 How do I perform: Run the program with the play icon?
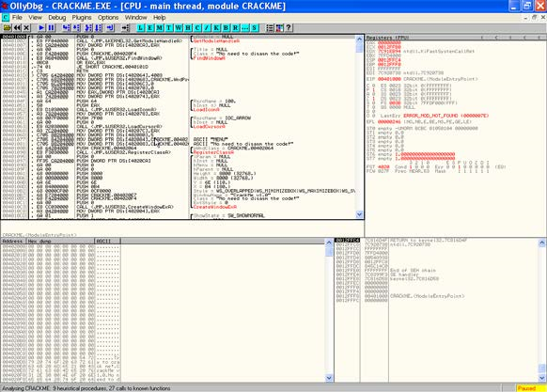pyautogui.click(x=41, y=28)
